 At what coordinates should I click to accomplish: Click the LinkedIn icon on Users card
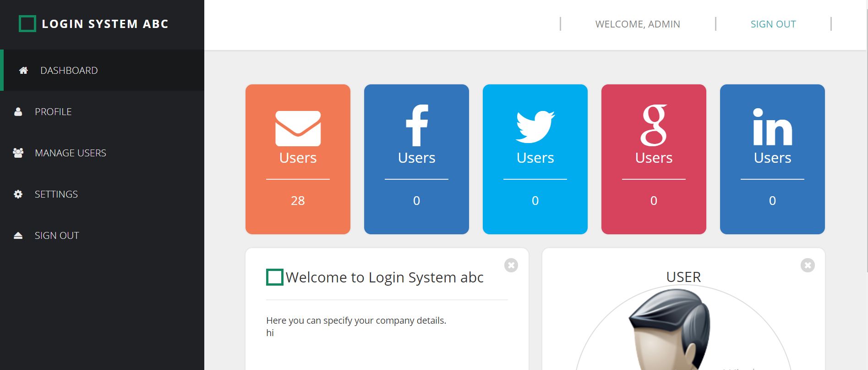[772, 127]
